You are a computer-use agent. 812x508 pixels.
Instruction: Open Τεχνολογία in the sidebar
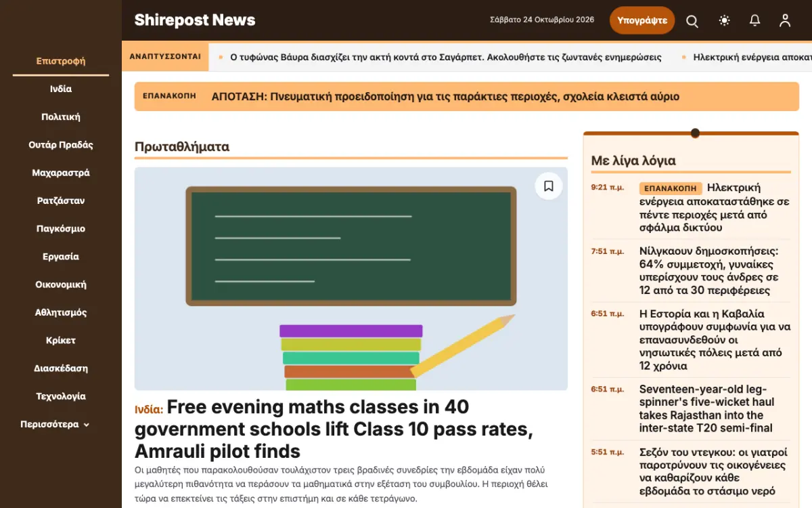click(x=61, y=397)
